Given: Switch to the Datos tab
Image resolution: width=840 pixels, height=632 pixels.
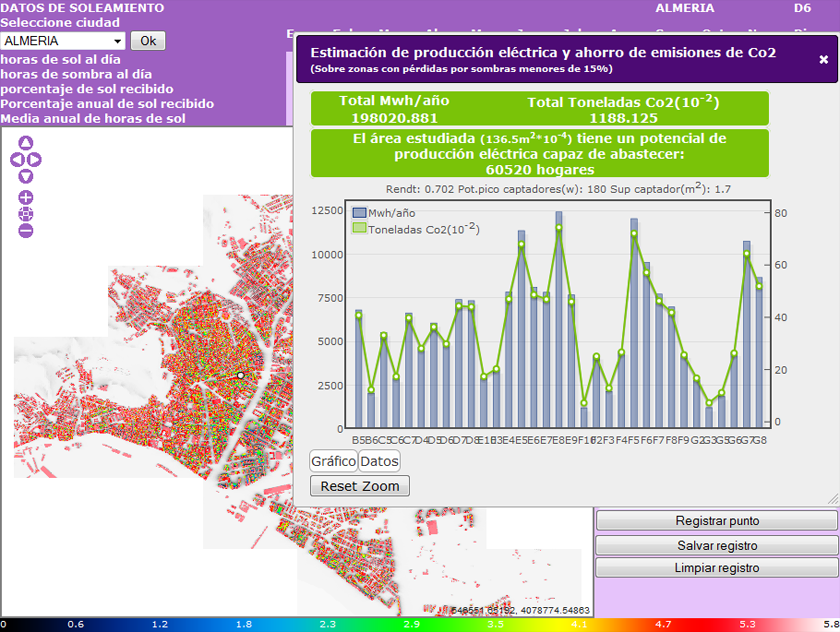Looking at the screenshot, I should (379, 461).
